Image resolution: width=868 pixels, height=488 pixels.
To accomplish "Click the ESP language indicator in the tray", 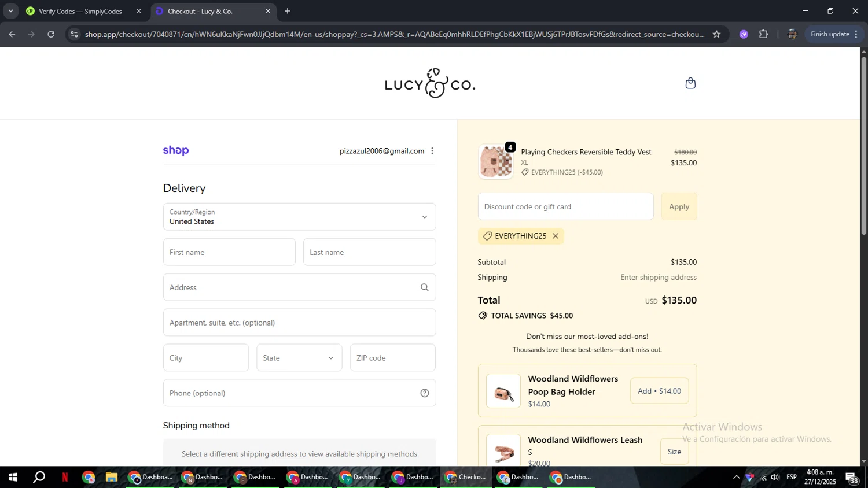I will [792, 477].
